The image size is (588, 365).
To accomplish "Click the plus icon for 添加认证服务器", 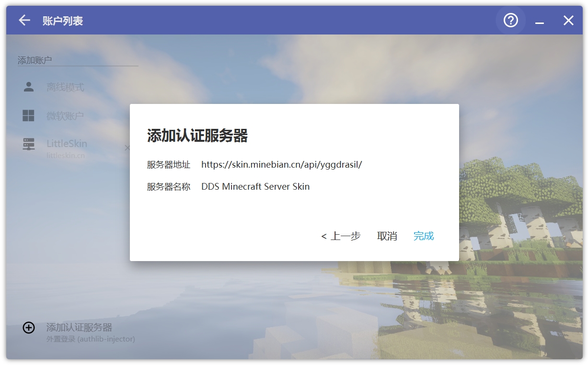I will (28, 328).
